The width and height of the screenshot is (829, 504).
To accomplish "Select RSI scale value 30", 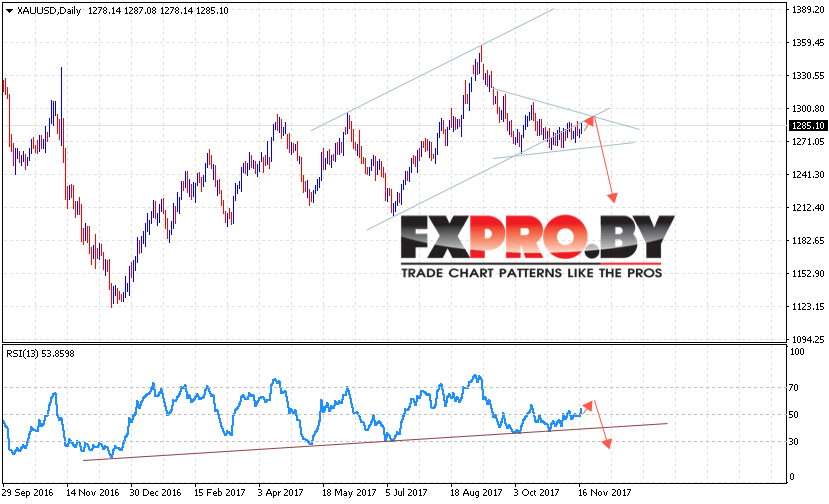I will tap(794, 442).
